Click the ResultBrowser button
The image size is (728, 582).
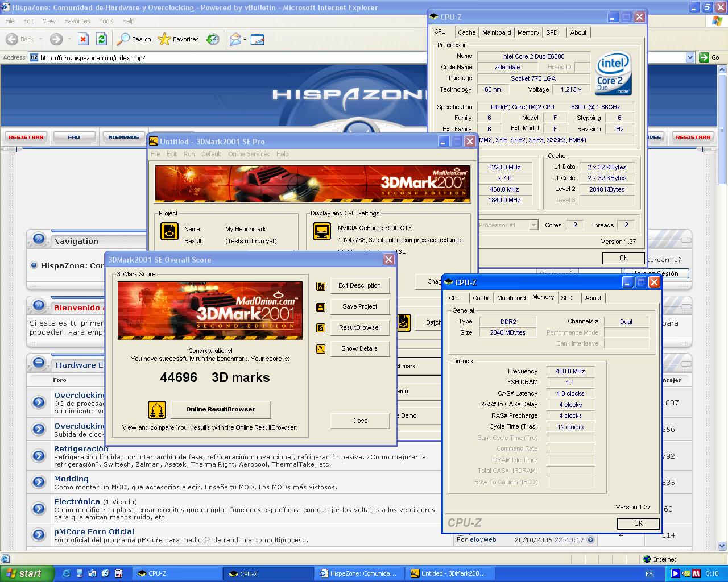click(x=359, y=328)
